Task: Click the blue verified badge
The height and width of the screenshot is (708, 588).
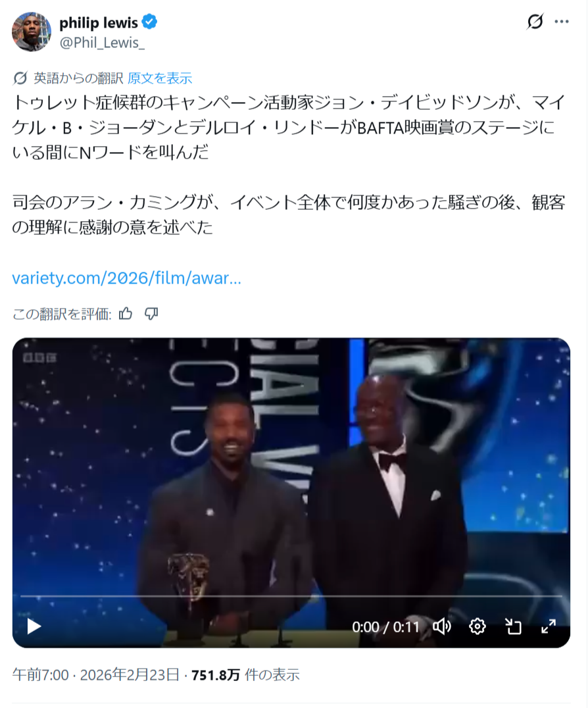Action: coord(149,22)
